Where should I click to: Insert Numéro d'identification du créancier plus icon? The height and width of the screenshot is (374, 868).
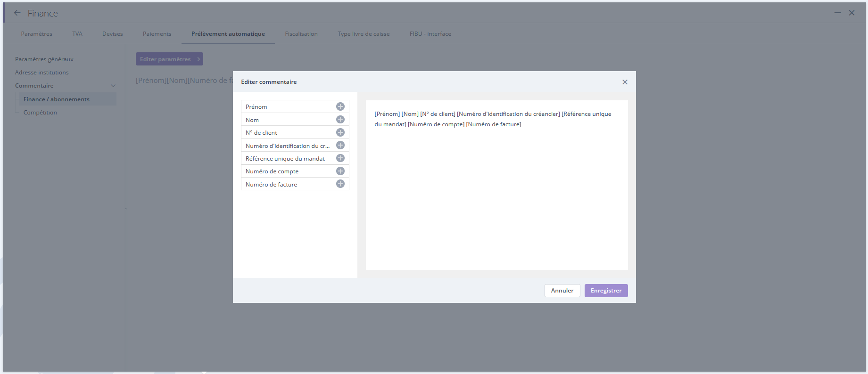(x=340, y=145)
